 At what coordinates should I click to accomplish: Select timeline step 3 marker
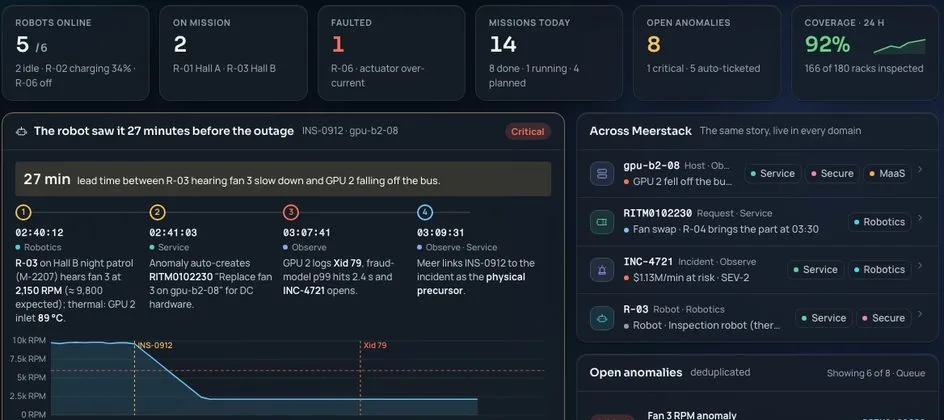pos(291,212)
